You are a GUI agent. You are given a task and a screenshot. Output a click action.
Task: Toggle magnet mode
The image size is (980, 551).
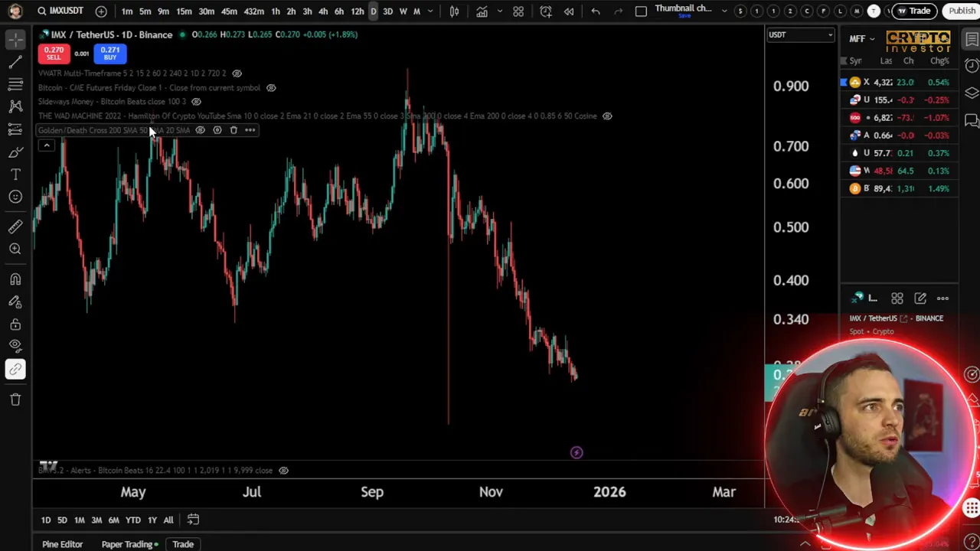click(15, 279)
